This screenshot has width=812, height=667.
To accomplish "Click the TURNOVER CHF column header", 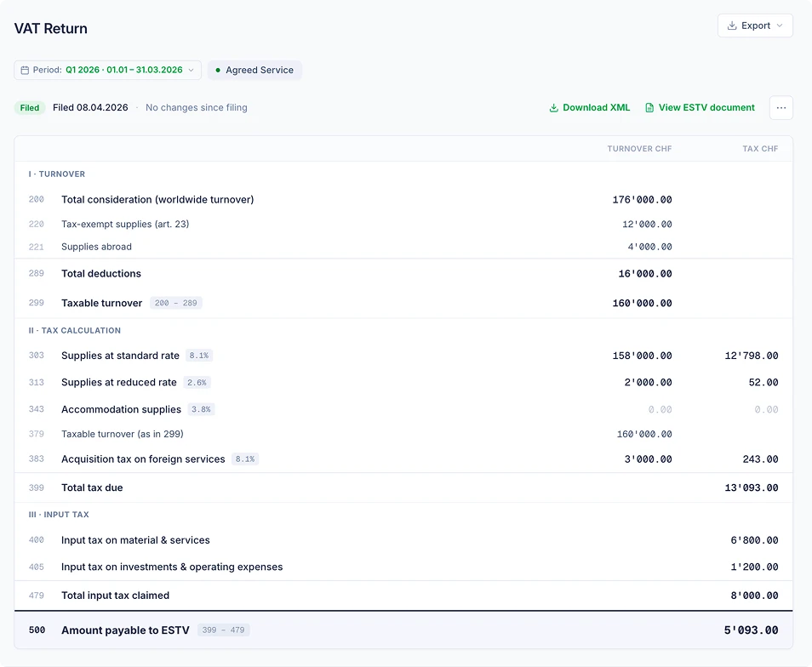I will (x=639, y=149).
